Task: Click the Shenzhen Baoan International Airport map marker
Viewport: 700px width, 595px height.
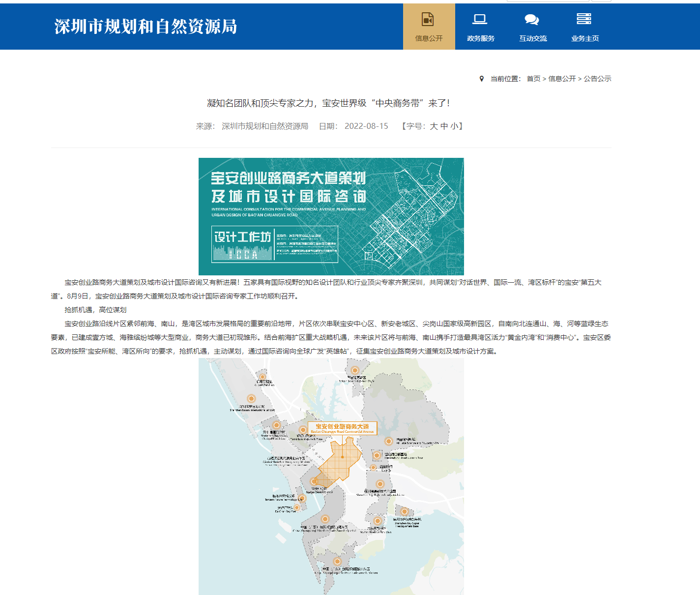Action: (x=251, y=399)
